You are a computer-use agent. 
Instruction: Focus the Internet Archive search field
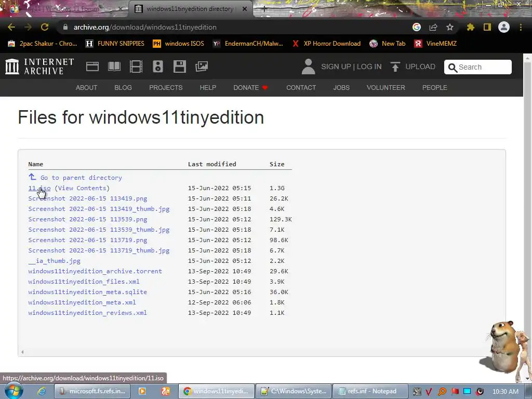coord(478,67)
